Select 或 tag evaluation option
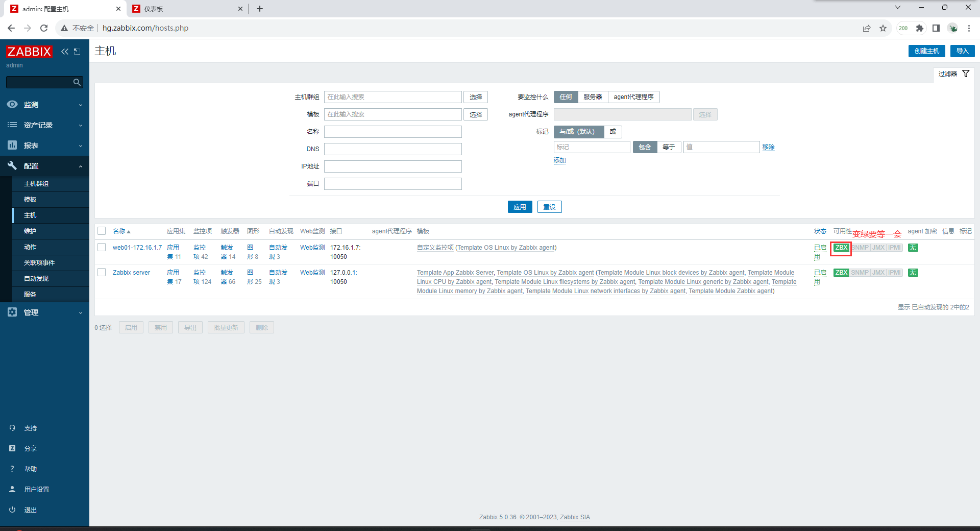Image resolution: width=980 pixels, height=531 pixels. [613, 132]
